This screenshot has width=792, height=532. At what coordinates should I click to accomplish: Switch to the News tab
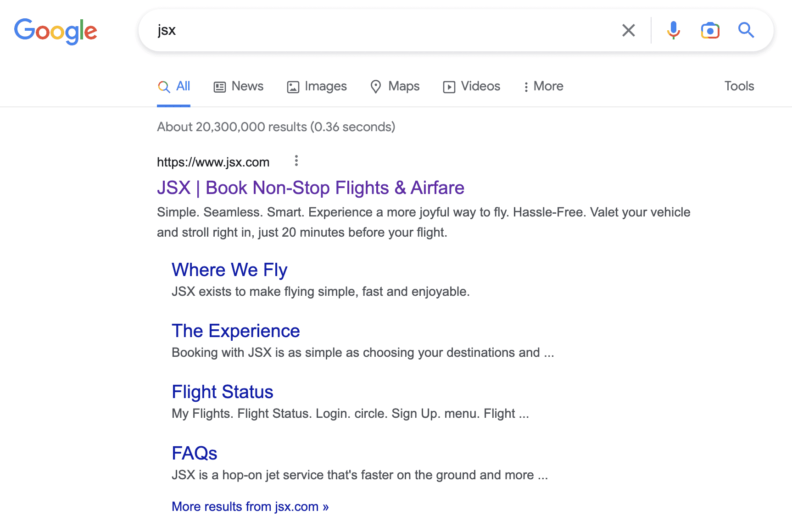coord(239,86)
